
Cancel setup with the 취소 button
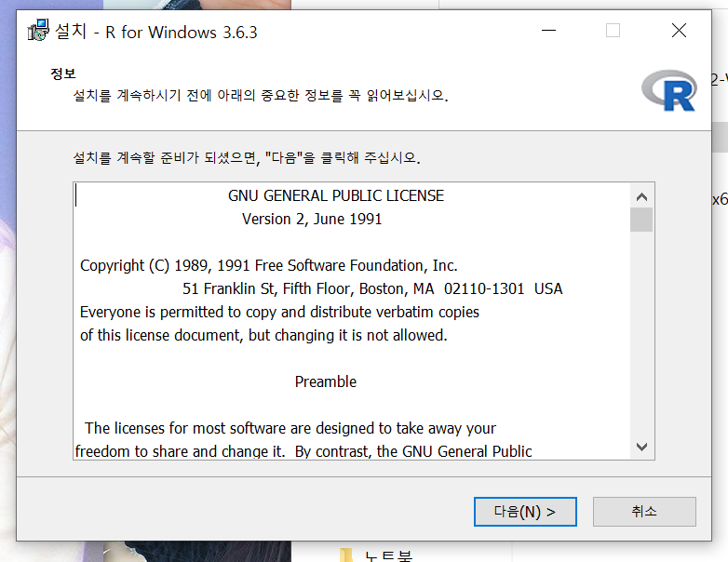tap(644, 512)
